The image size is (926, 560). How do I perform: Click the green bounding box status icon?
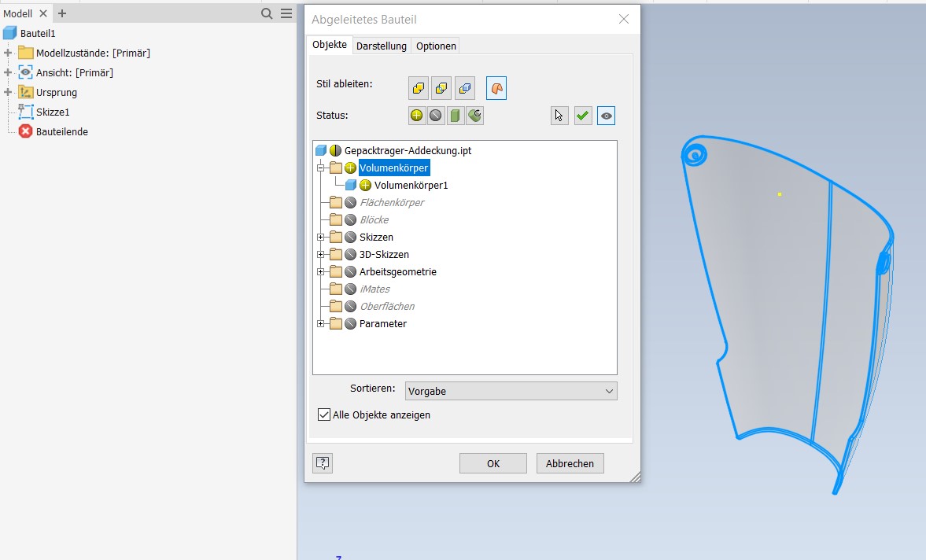[456, 115]
